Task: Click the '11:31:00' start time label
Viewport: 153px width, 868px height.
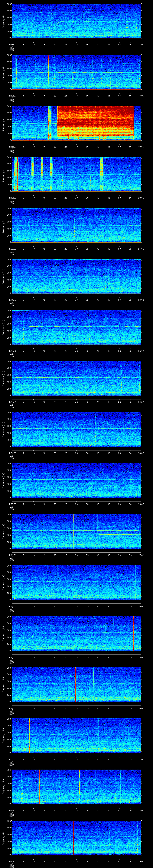Action: pyautogui.click(x=12, y=810)
